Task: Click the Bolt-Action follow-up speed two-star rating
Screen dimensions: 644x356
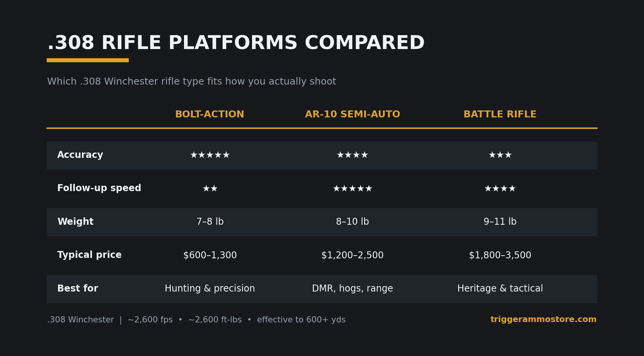Action: coord(210,189)
